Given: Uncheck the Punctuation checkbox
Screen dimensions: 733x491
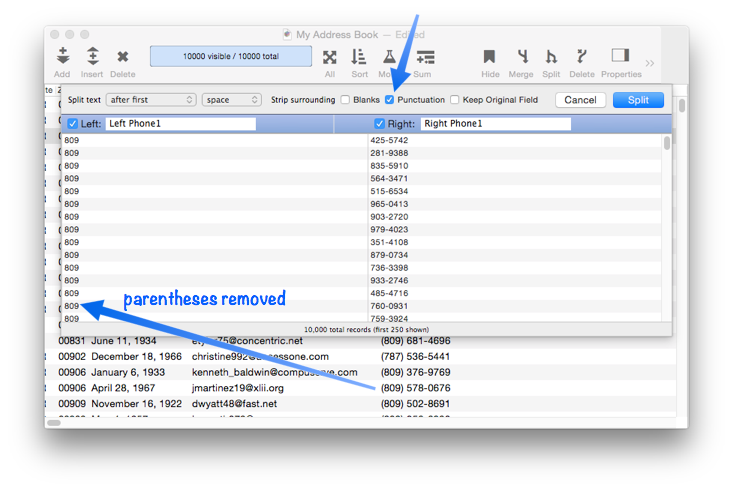Looking at the screenshot, I should point(390,100).
